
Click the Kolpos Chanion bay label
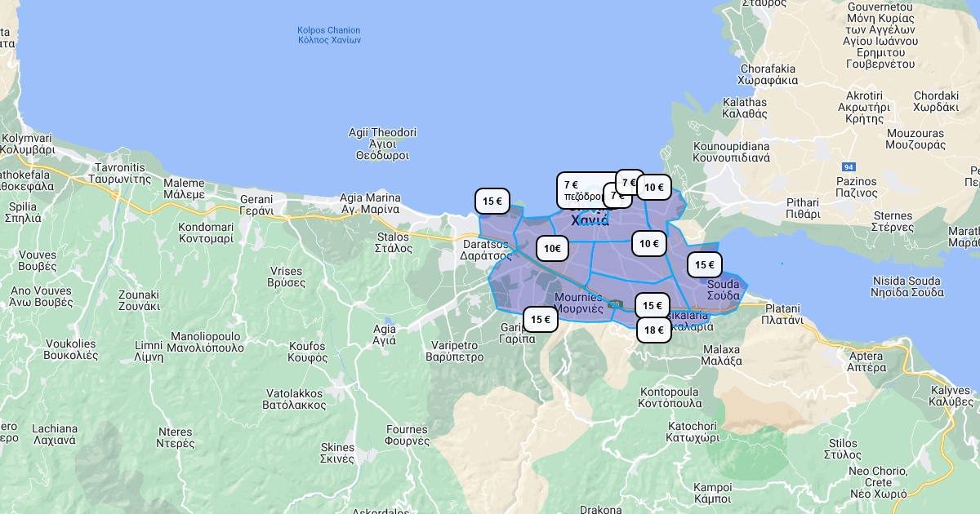(x=328, y=35)
